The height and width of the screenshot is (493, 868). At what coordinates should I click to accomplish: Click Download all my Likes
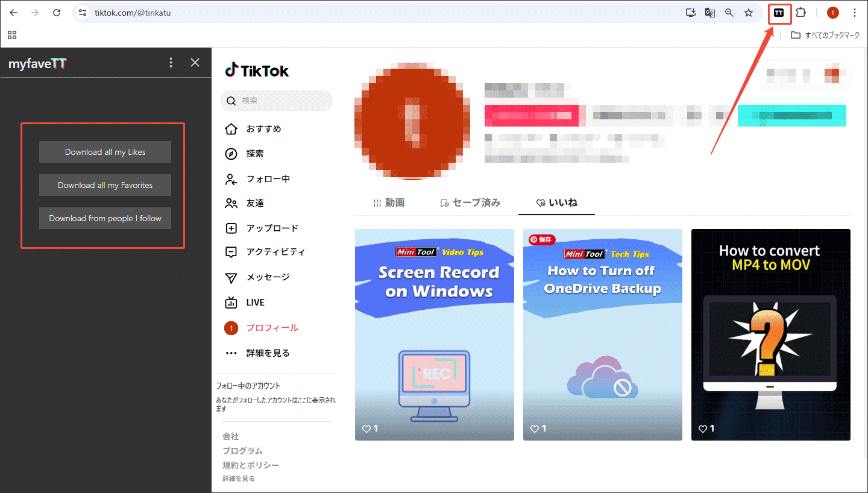pyautogui.click(x=105, y=152)
